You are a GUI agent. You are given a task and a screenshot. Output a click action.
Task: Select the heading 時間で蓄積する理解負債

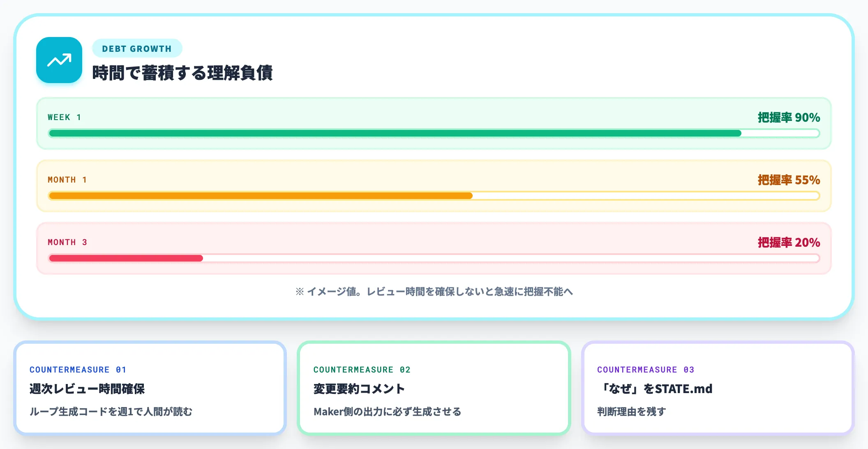(x=182, y=73)
